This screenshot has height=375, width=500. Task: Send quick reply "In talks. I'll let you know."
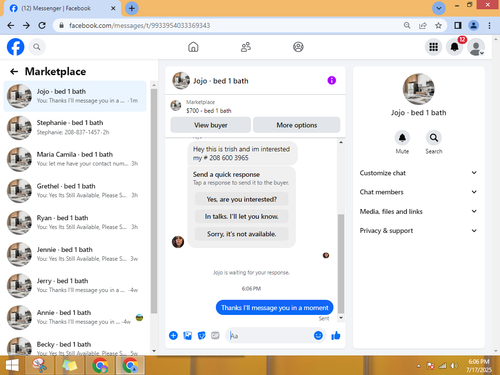pyautogui.click(x=242, y=217)
